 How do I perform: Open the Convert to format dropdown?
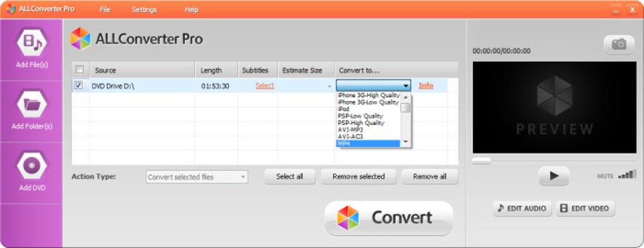pyautogui.click(x=373, y=85)
